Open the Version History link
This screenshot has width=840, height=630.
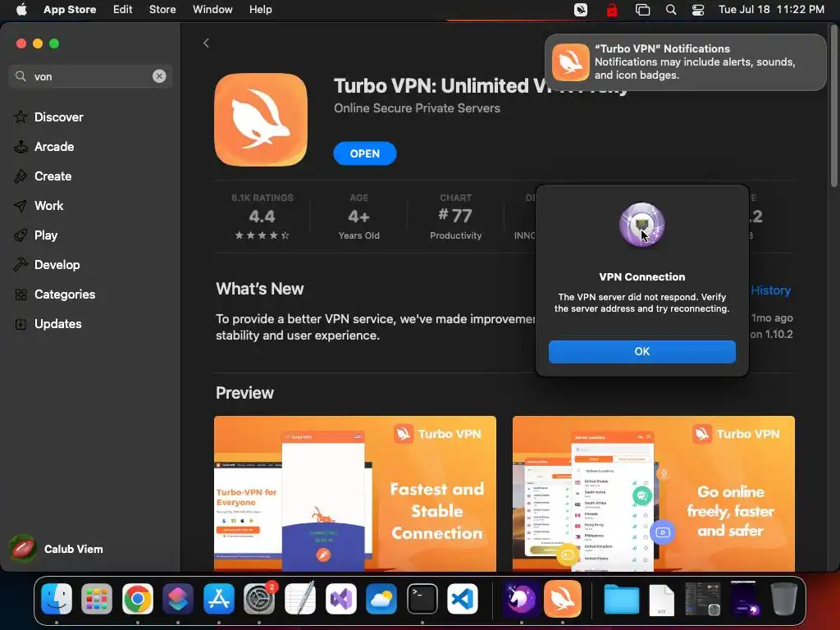coord(770,290)
